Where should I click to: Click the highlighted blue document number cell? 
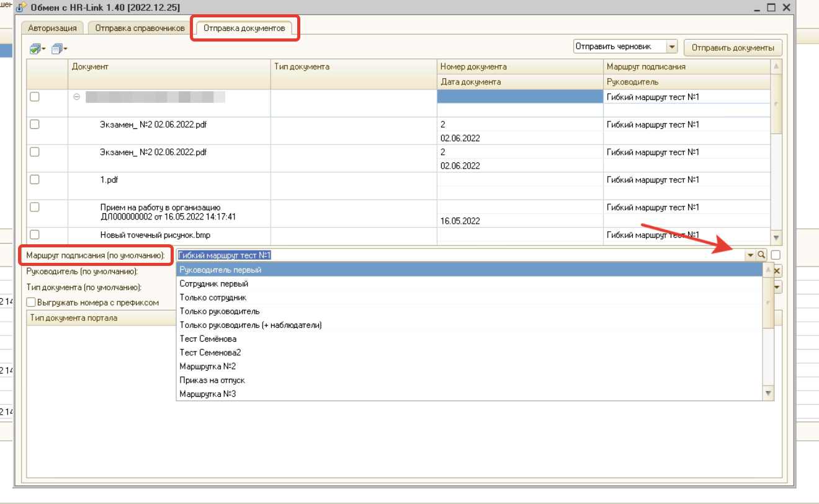pyautogui.click(x=520, y=97)
